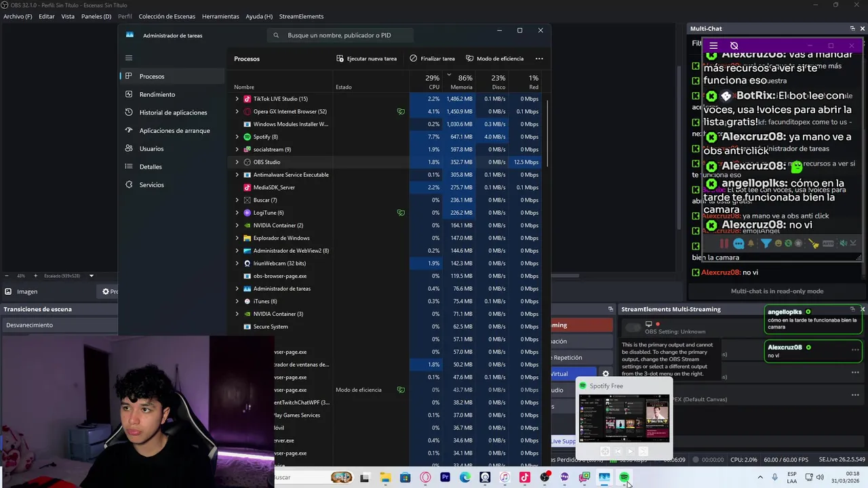Image resolution: width=868 pixels, height=488 pixels.
Task: Expand OBS Studio process row
Action: coord(237,162)
